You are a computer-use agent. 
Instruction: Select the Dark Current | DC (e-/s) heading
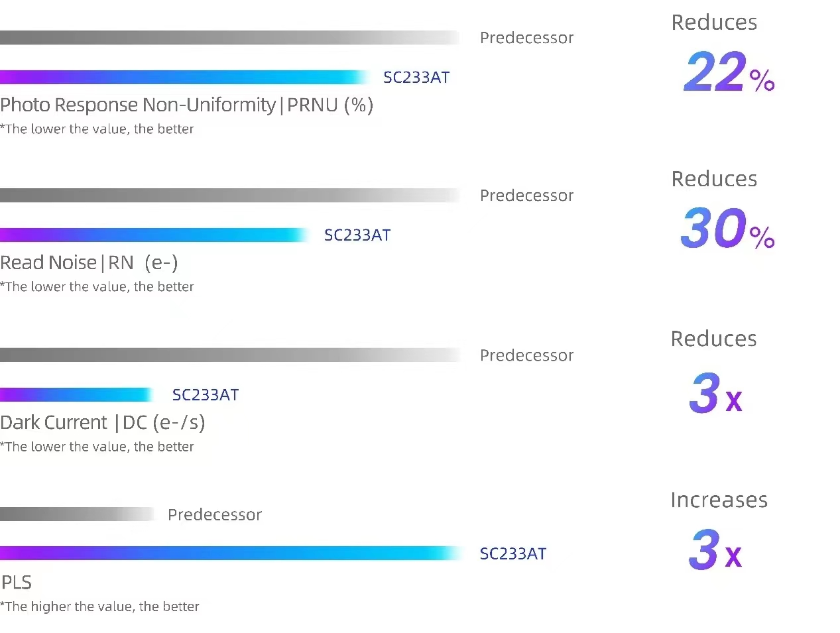(102, 423)
